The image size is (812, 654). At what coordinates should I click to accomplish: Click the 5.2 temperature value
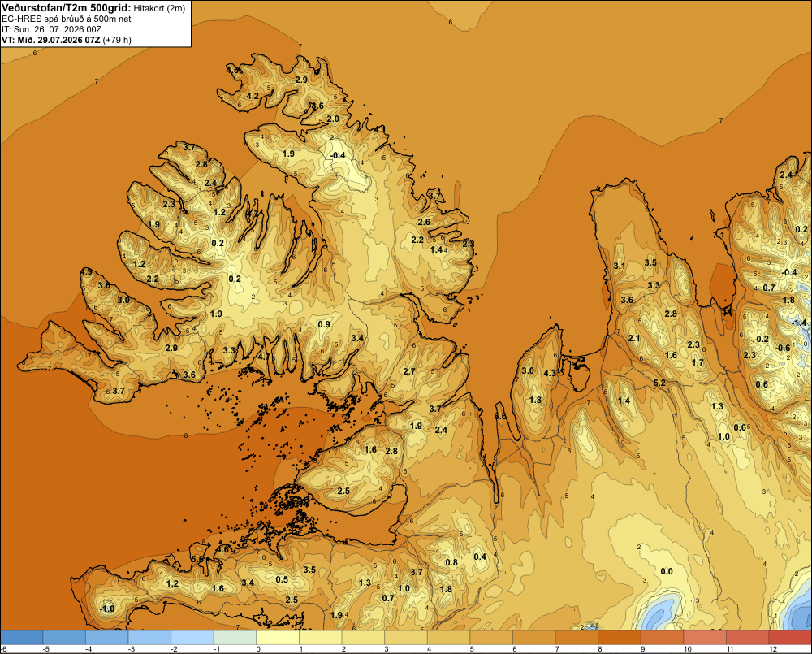[x=659, y=383]
